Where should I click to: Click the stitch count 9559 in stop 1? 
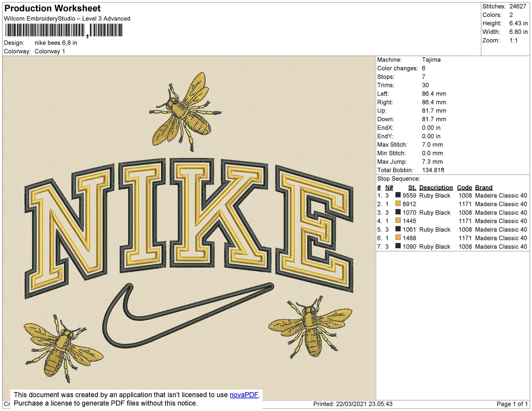[409, 196]
